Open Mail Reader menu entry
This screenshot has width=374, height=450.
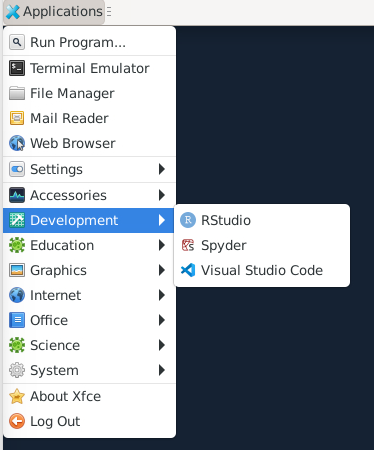pyautogui.click(x=89, y=118)
